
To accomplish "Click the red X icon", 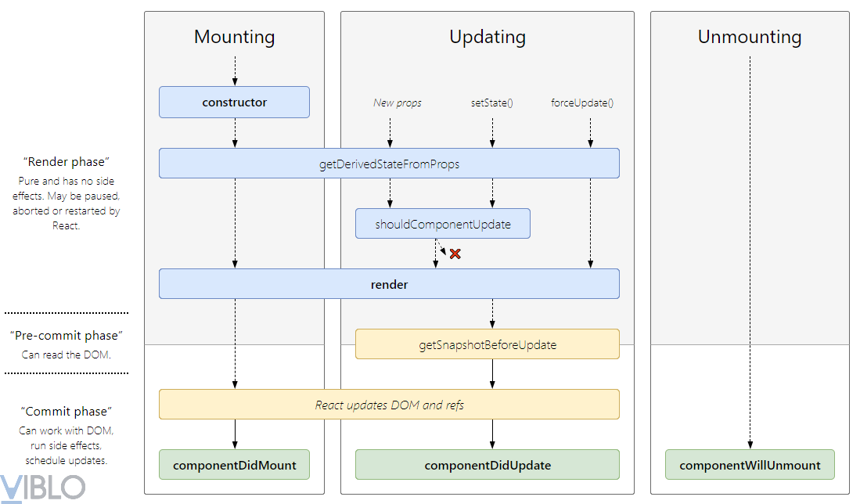I will [455, 254].
